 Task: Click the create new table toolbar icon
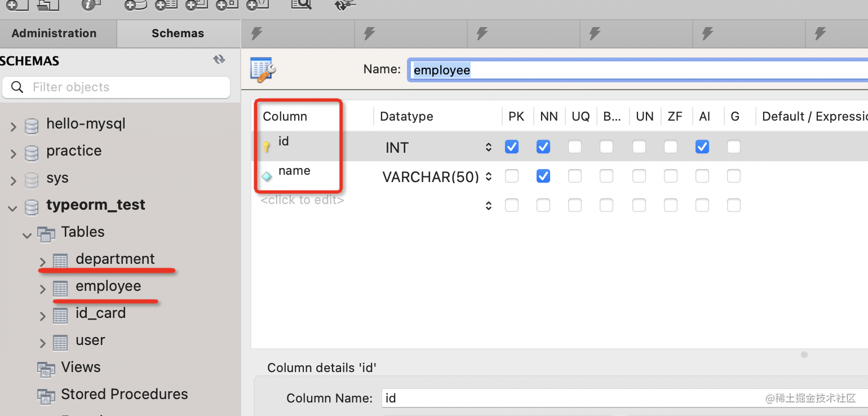click(x=166, y=5)
